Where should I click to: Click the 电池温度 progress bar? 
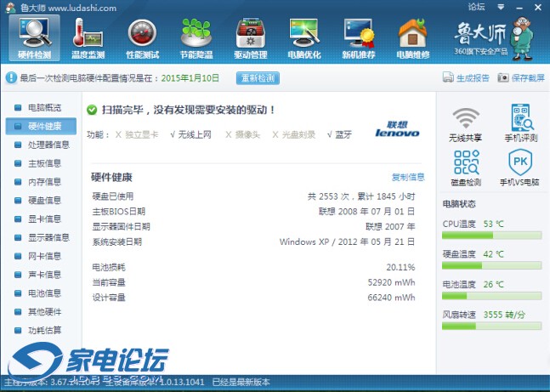pos(492,296)
